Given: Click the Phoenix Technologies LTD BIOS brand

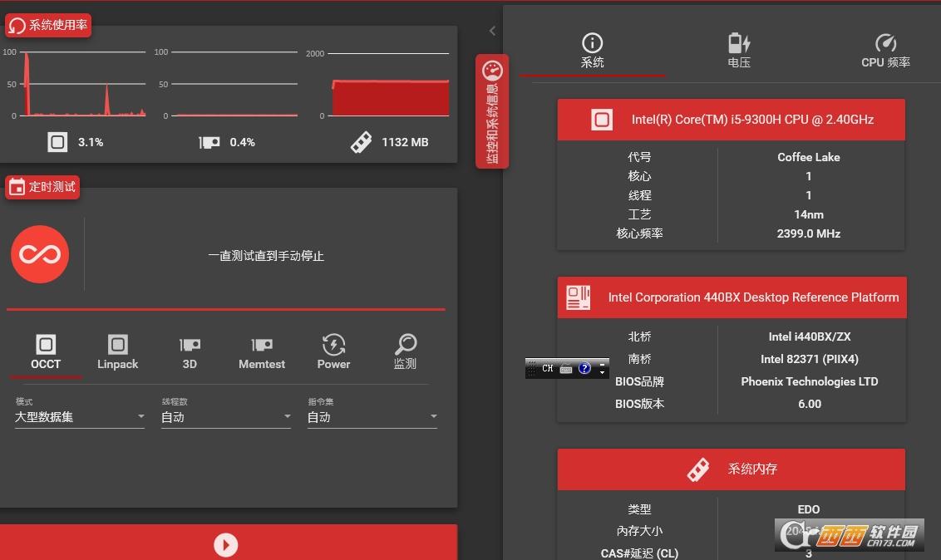Looking at the screenshot, I should 810,381.
